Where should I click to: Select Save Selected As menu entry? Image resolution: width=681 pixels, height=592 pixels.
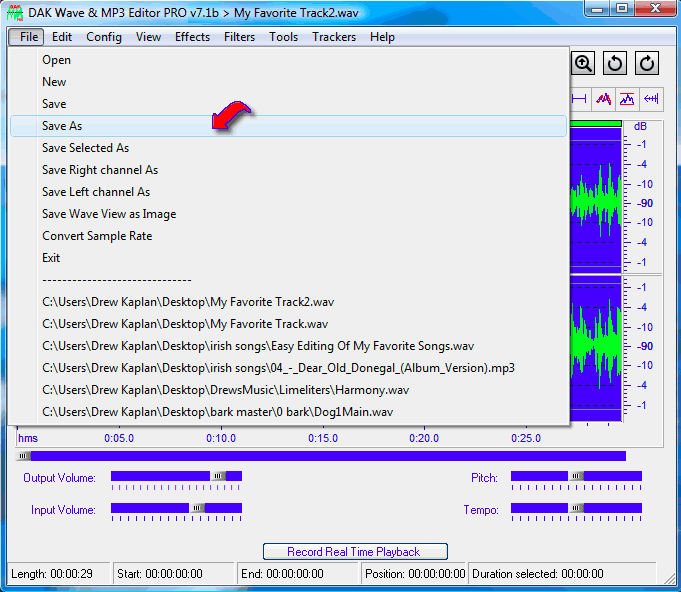[288, 148]
